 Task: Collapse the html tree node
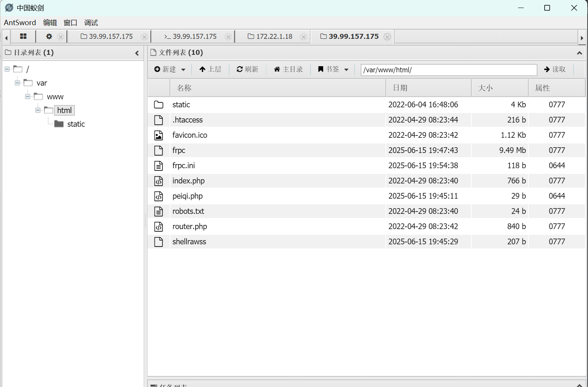coord(38,110)
